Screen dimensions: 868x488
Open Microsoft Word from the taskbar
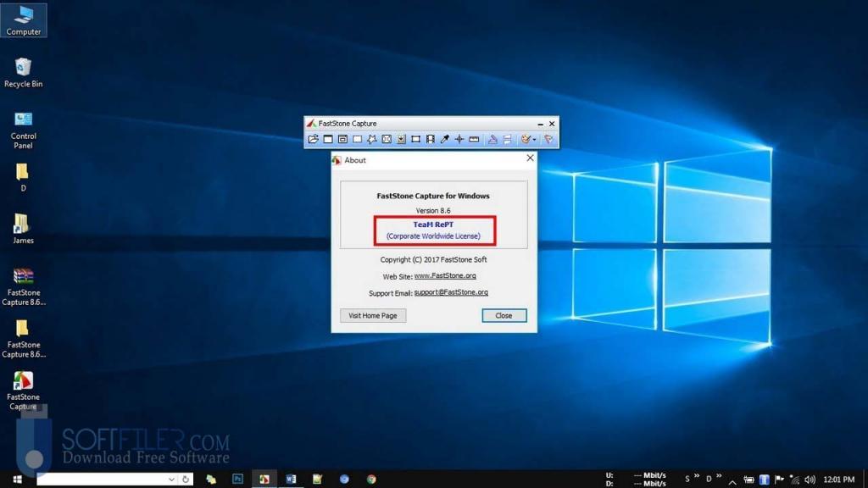click(x=291, y=480)
